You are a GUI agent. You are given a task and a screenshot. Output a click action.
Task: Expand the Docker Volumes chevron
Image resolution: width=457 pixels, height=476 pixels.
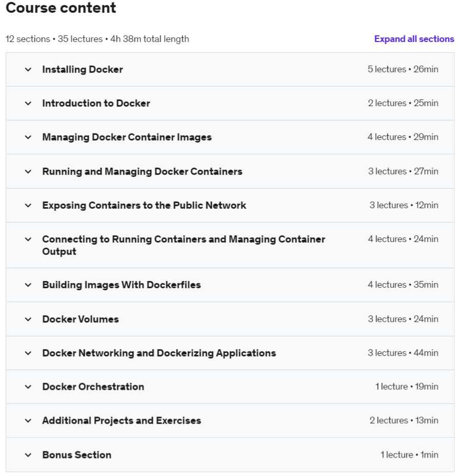[28, 319]
